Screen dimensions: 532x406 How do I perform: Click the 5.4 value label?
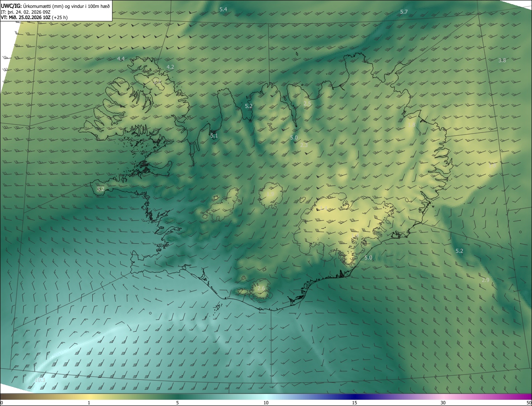(x=223, y=9)
